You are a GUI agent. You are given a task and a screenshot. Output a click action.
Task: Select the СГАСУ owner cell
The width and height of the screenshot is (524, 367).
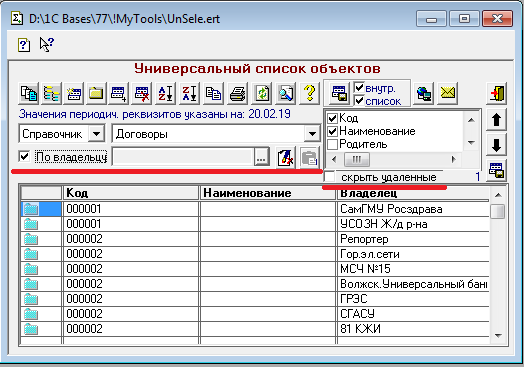[413, 314]
